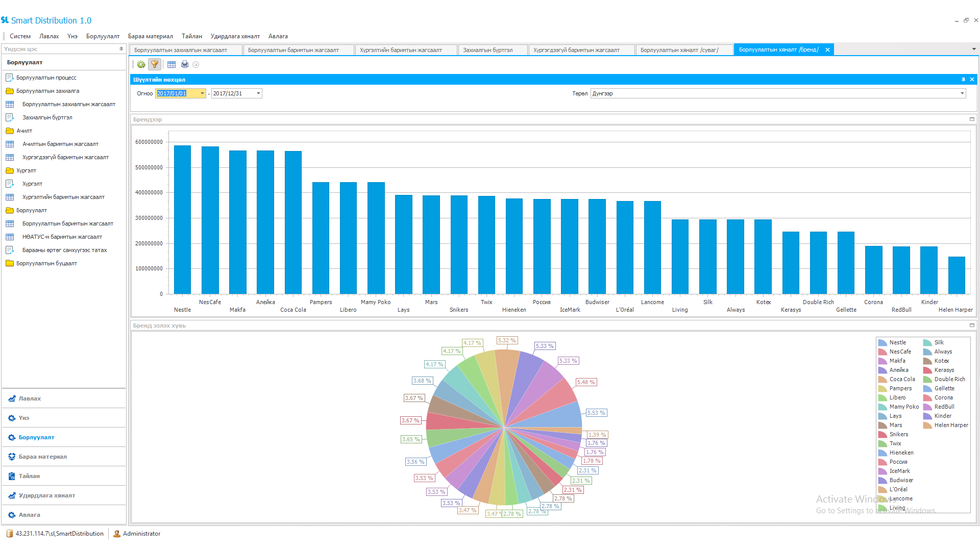
Task: Switch to Борлуулалтын захиалгын жагсаалт tab
Action: 185,50
